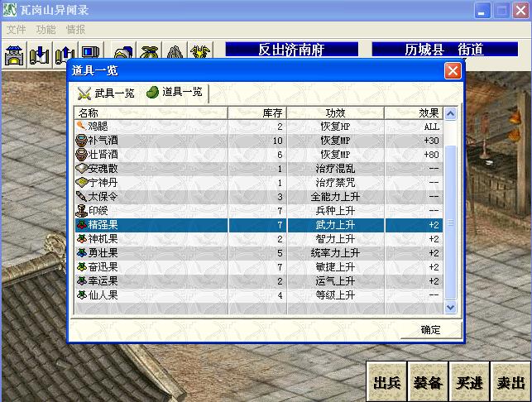Click the blue 勇壮果 fruit icon
532x402 pixels.
pos(81,253)
